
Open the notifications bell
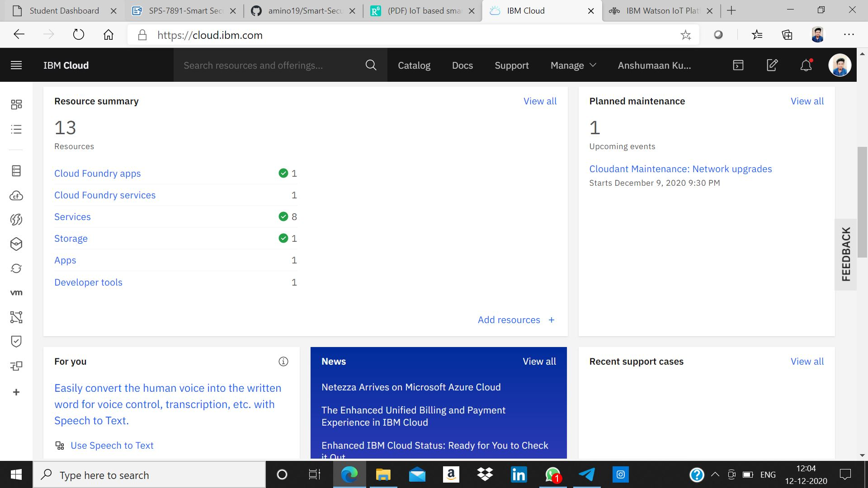tap(806, 65)
